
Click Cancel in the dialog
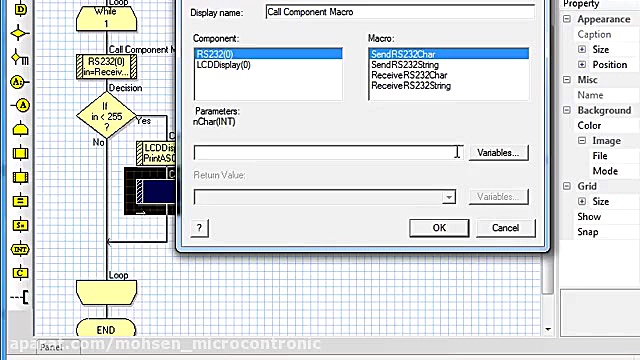tap(505, 228)
